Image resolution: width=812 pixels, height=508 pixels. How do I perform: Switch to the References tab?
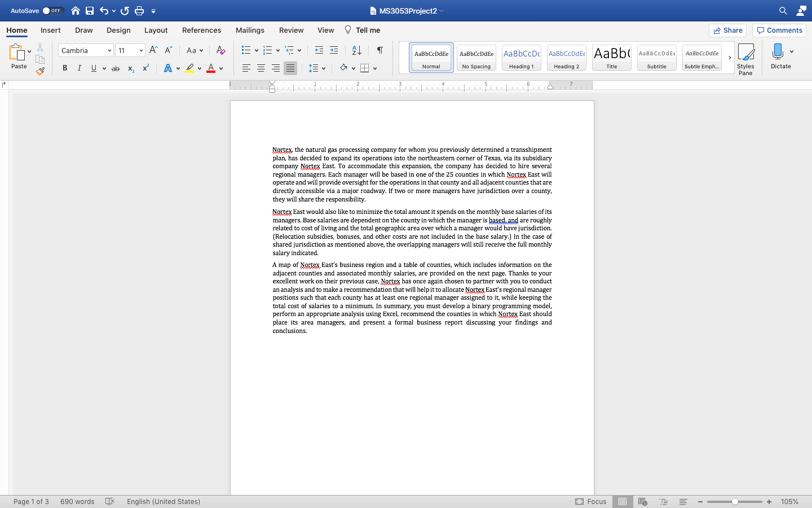point(201,30)
